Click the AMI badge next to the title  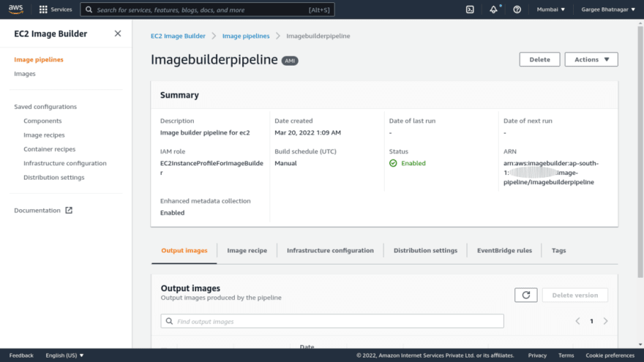(x=290, y=61)
